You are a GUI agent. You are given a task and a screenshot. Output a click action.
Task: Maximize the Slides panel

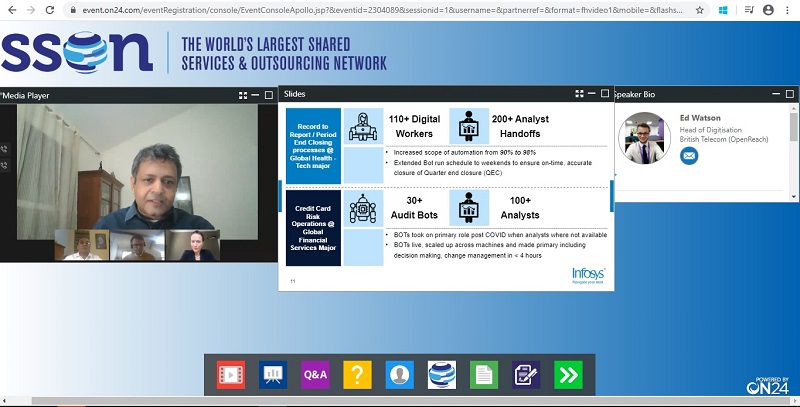(605, 94)
